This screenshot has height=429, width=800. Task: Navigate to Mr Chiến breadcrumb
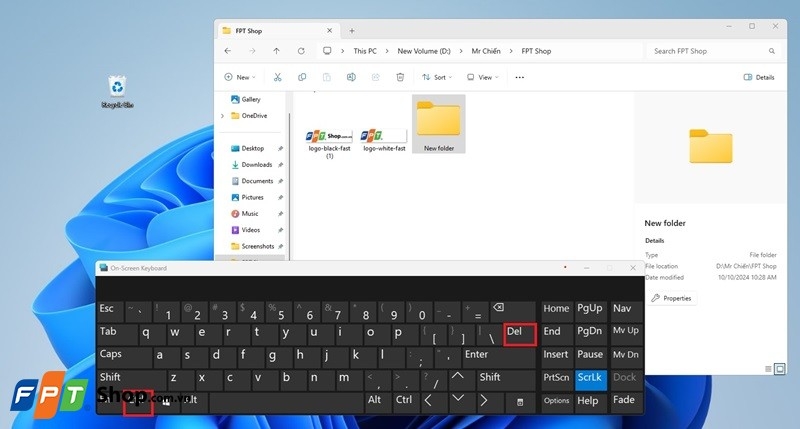click(x=486, y=51)
